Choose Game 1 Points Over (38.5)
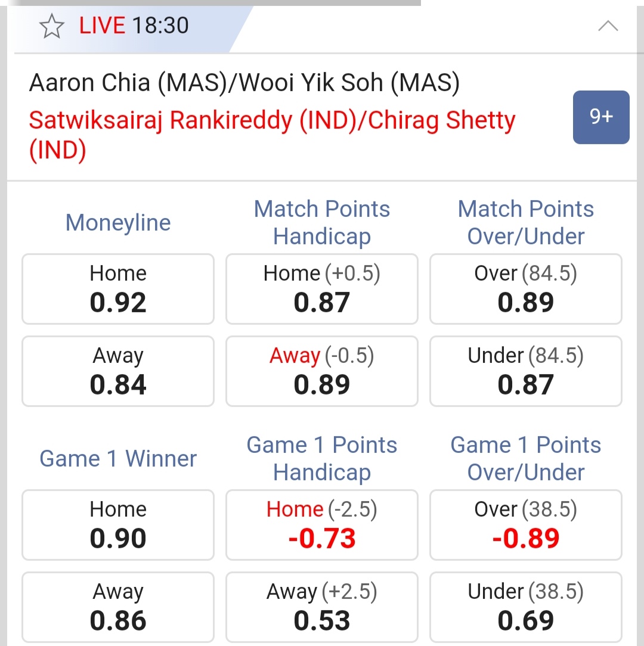The image size is (644, 646). [x=525, y=525]
